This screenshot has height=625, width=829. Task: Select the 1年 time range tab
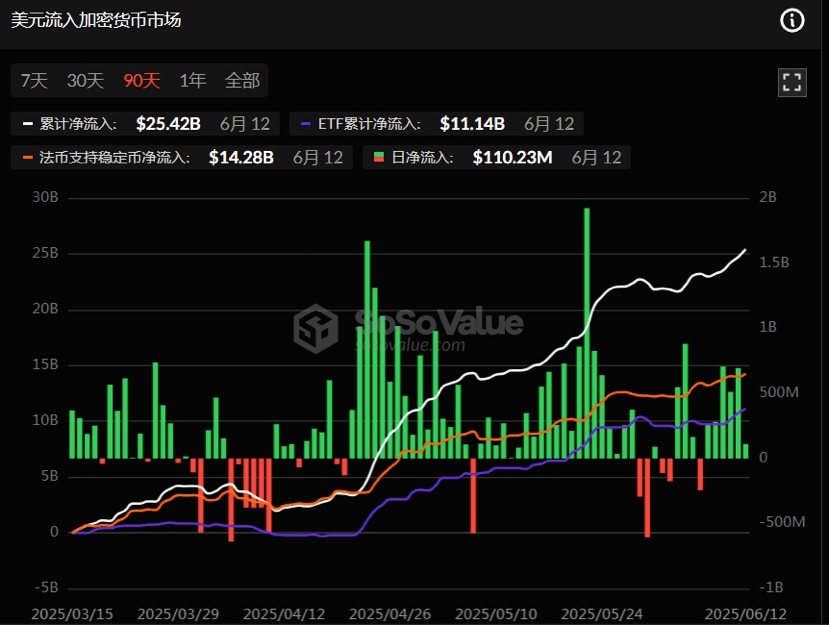tap(192, 81)
